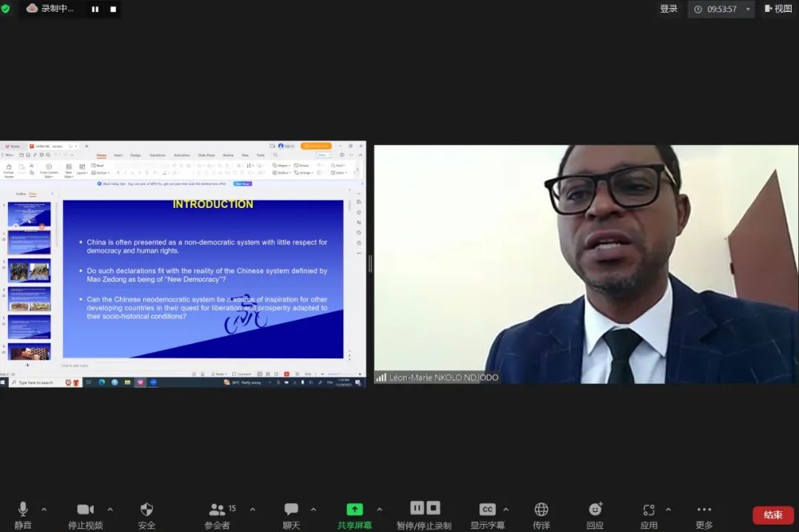
Task: Expand audio options arrow beside mute
Action: pos(44,509)
